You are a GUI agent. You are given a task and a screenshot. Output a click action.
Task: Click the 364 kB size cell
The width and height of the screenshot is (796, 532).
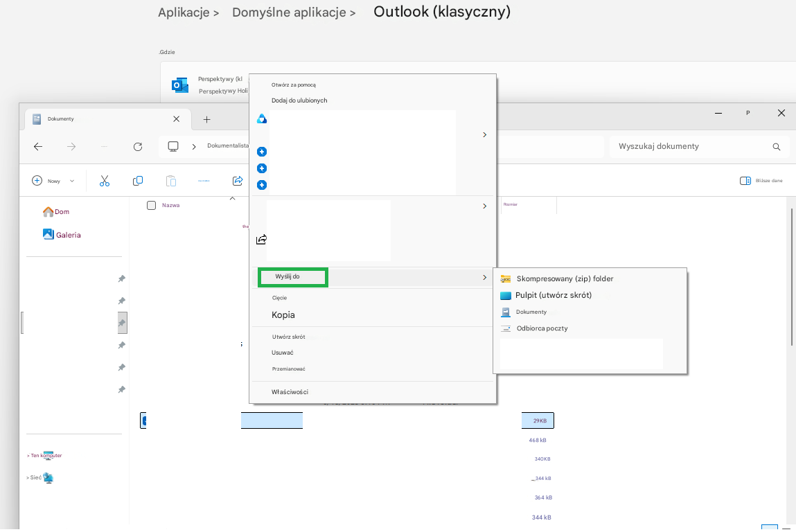pyautogui.click(x=543, y=497)
